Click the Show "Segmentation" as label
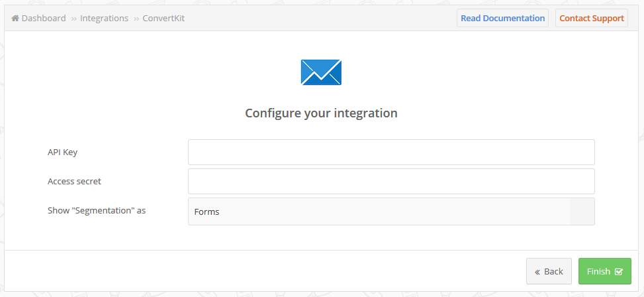 point(97,211)
